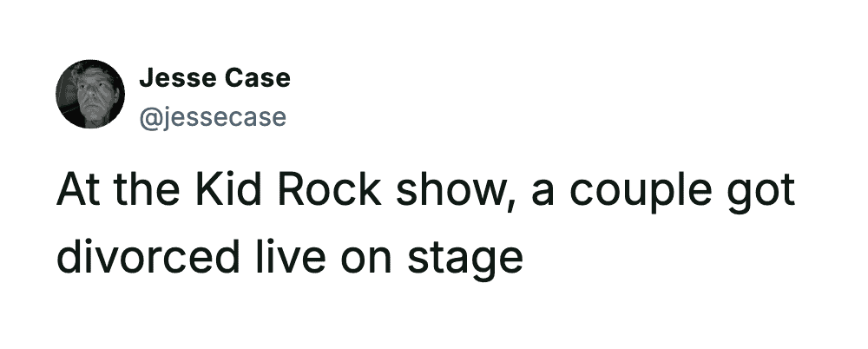
Task: Click the word "Rock" in the tweet
Action: tap(331, 193)
